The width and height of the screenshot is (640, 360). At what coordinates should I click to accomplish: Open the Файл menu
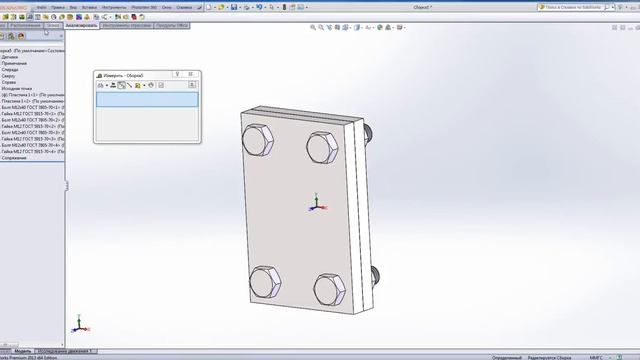41,7
